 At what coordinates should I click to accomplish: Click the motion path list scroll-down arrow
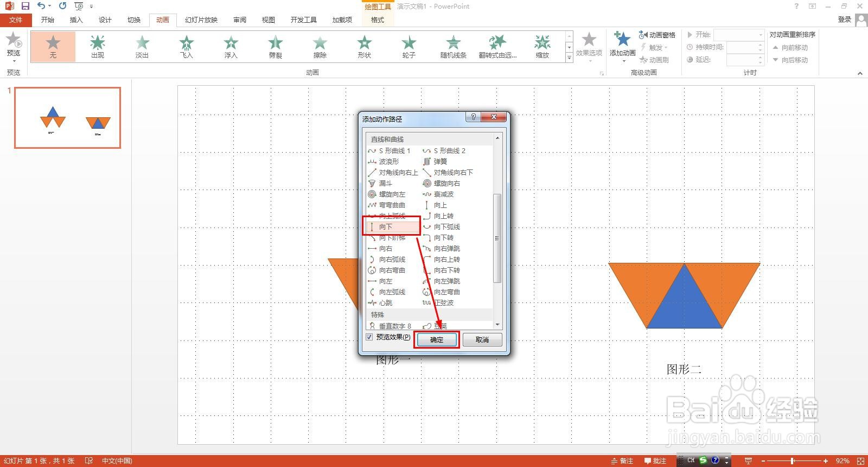(x=497, y=325)
